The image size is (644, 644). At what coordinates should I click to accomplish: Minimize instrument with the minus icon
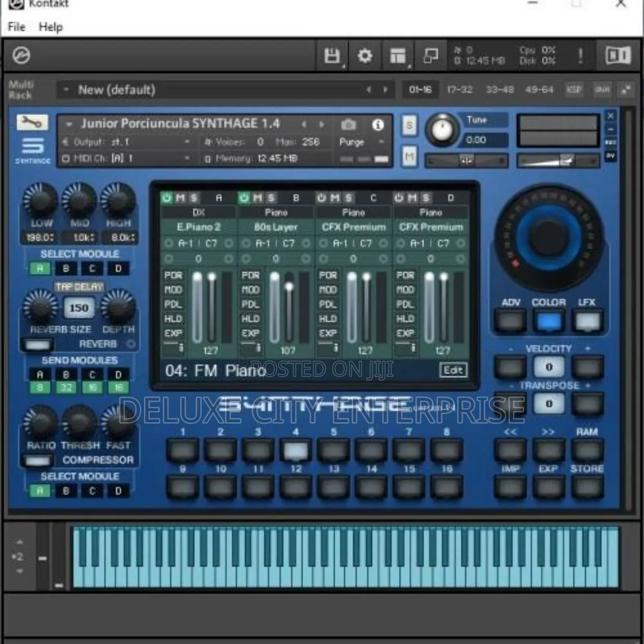point(611,129)
